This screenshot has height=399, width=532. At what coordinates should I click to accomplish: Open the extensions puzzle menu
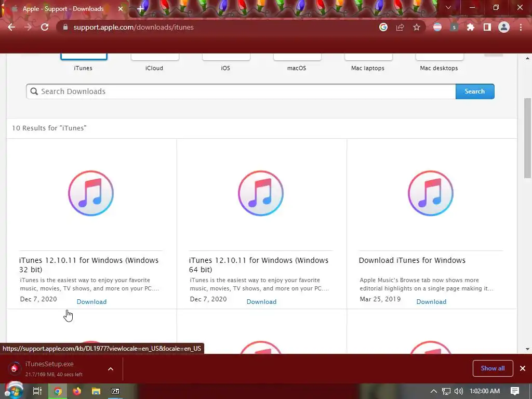471,27
